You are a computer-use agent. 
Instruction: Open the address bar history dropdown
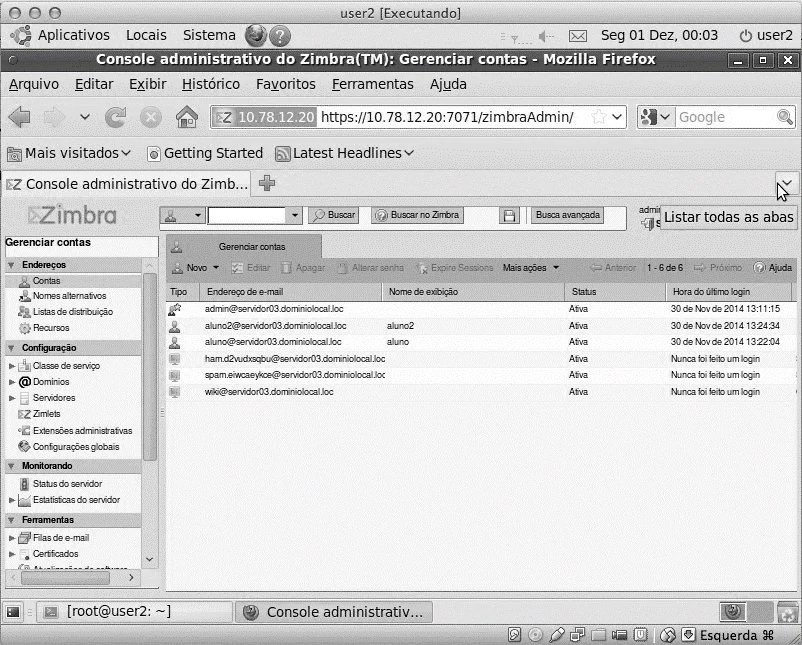[617, 117]
